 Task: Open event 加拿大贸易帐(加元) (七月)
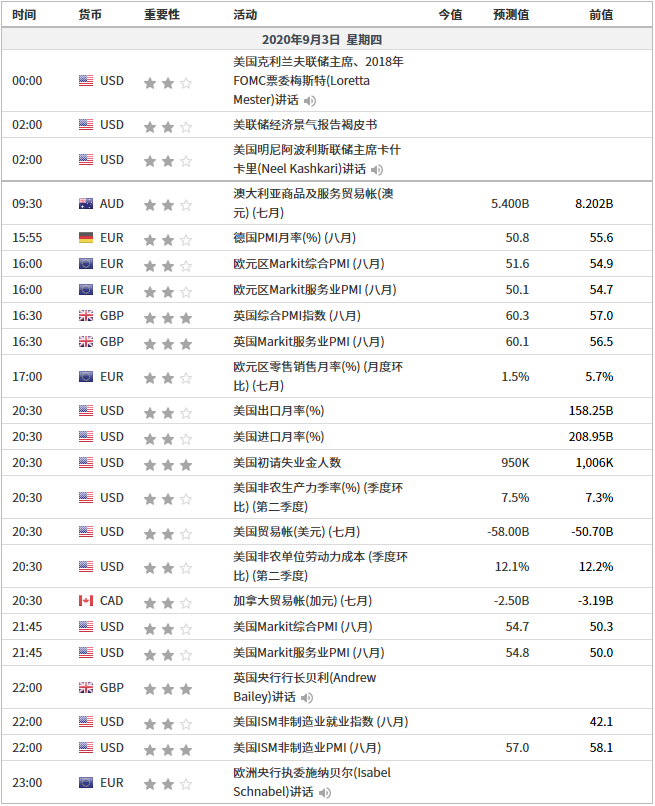pyautogui.click(x=303, y=600)
